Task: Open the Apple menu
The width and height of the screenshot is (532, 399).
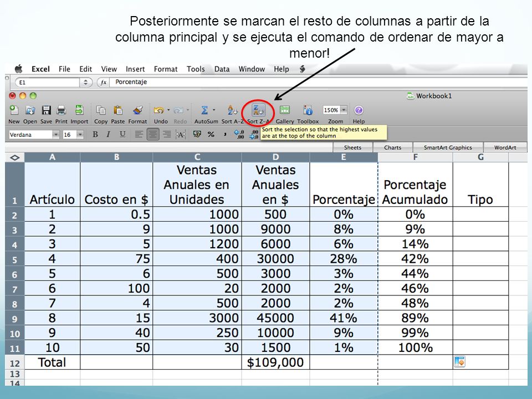Action: tap(19, 69)
